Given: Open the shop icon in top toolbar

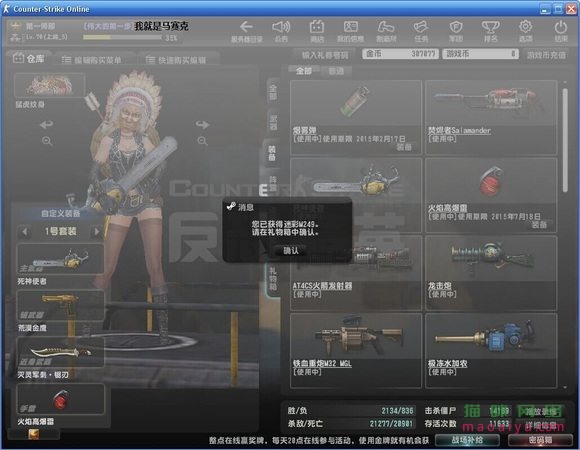Looking at the screenshot, I should 317,31.
